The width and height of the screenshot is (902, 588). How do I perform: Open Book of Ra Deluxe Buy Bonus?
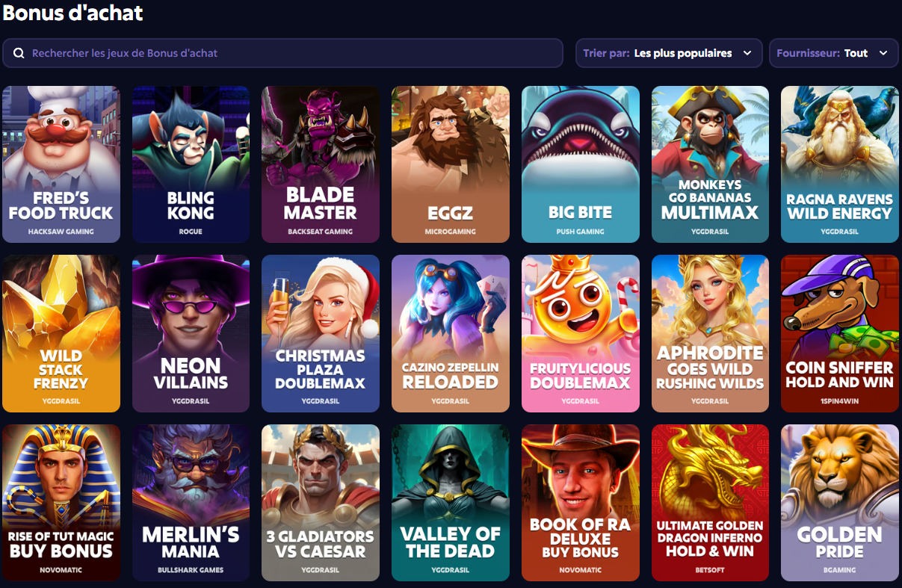[x=581, y=503]
